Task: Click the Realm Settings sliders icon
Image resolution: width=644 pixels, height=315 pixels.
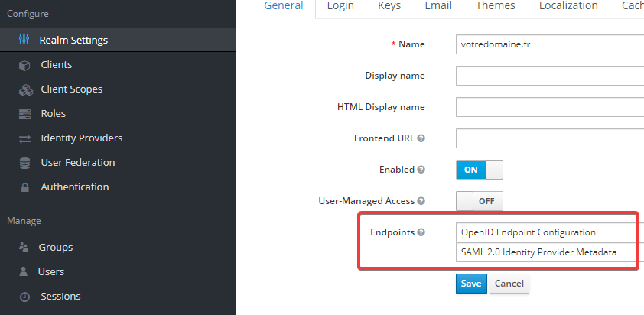Action: 24,40
